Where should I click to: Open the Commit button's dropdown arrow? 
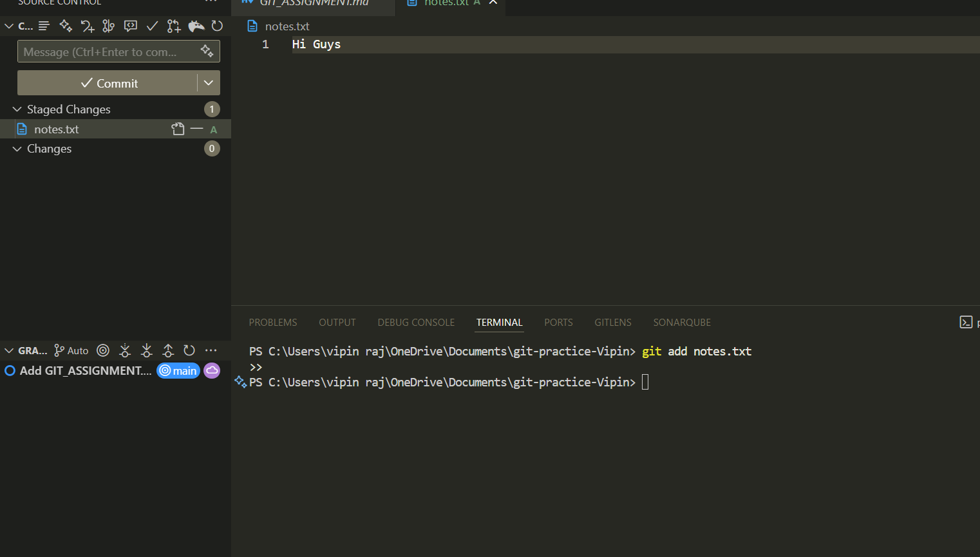pos(208,82)
